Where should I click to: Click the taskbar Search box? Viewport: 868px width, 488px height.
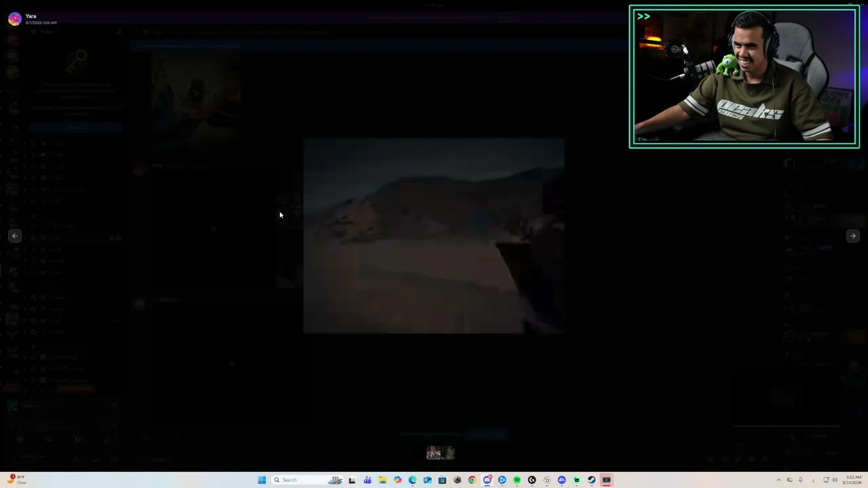[x=307, y=481]
